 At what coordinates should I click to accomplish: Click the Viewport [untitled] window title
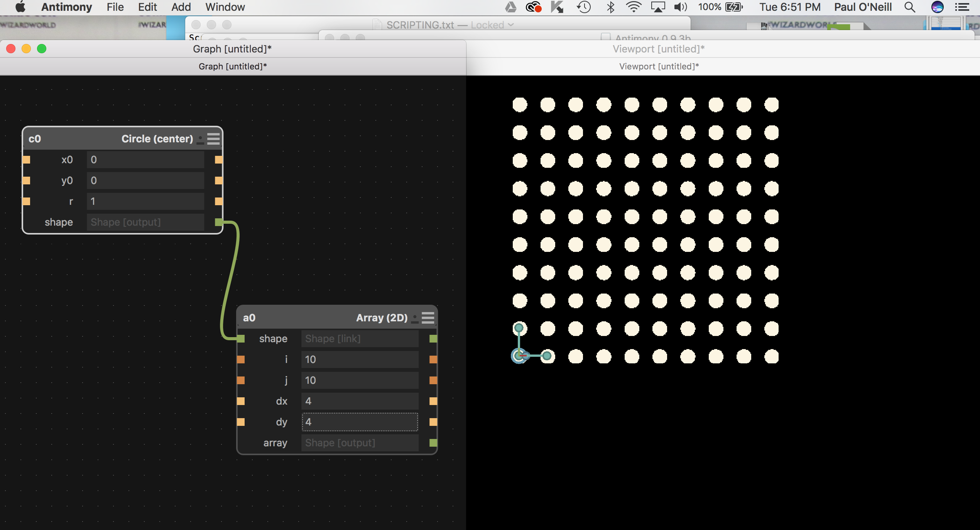tap(659, 49)
